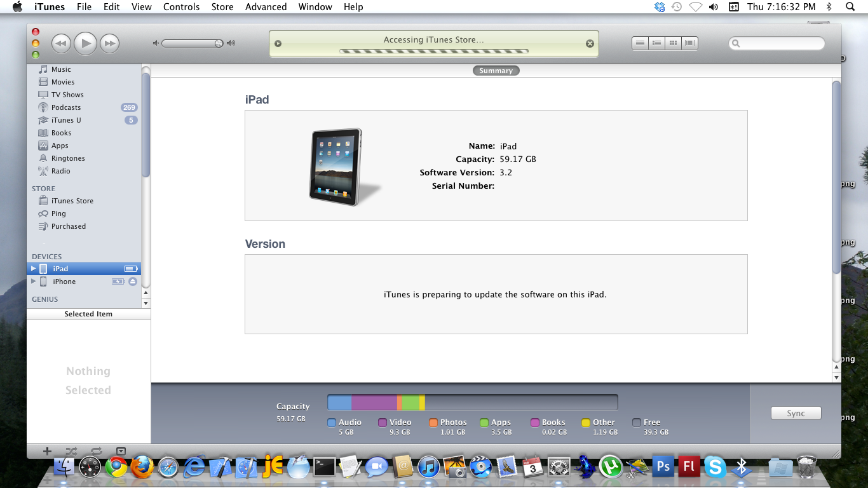
Task: Open the Controls menu
Action: tap(181, 7)
